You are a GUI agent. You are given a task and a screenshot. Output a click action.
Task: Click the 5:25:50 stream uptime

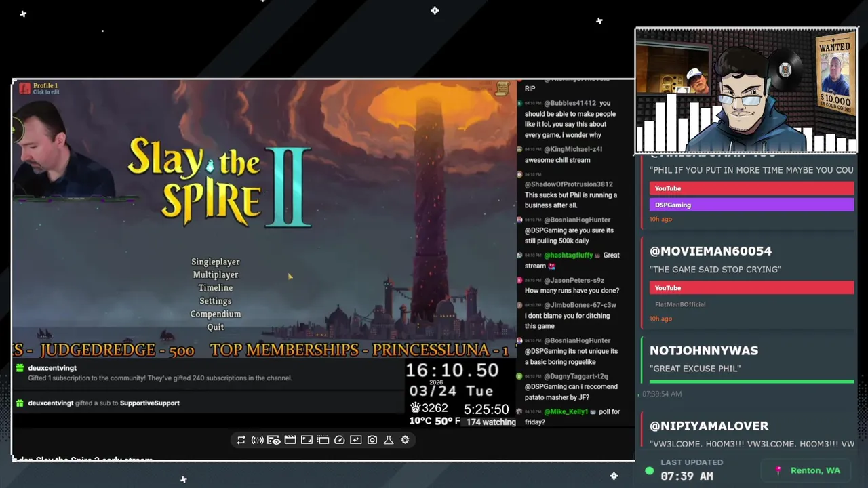486,409
